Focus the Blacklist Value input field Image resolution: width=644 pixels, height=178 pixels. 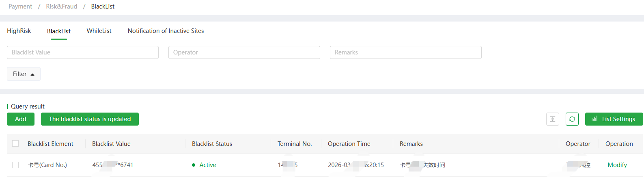(x=83, y=52)
